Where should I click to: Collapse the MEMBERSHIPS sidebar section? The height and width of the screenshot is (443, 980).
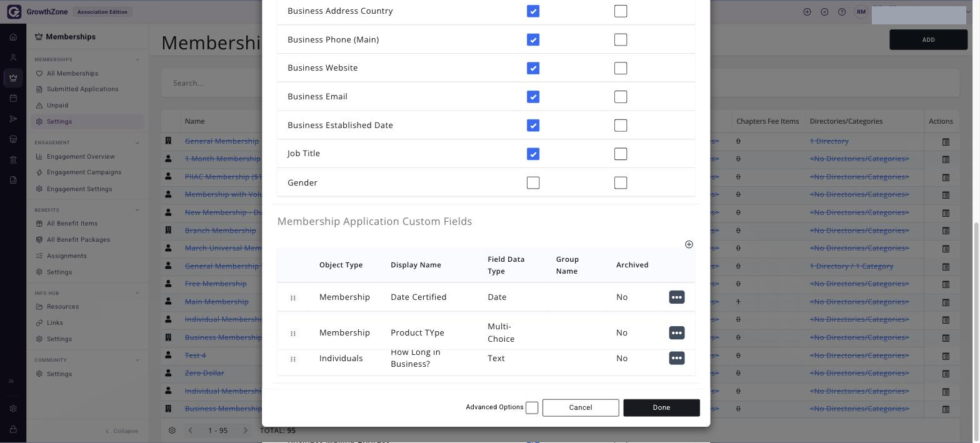137,60
